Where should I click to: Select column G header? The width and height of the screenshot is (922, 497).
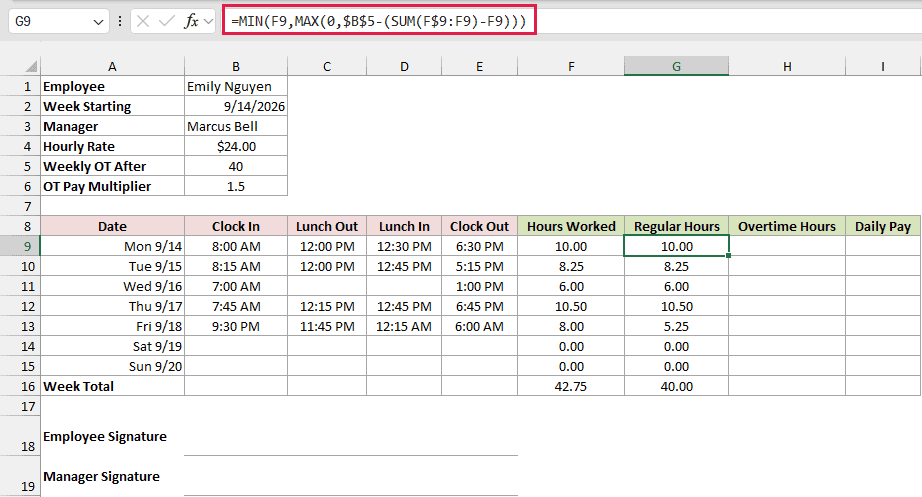pyautogui.click(x=676, y=66)
